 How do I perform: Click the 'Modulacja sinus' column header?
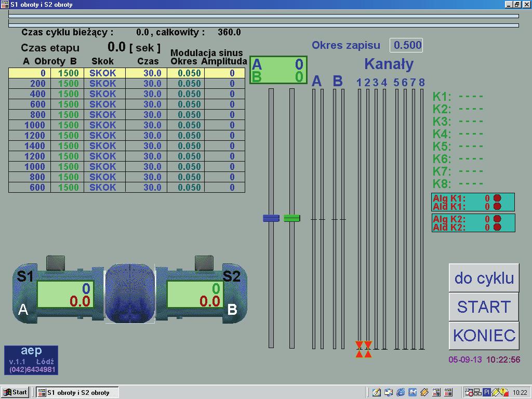[207, 53]
